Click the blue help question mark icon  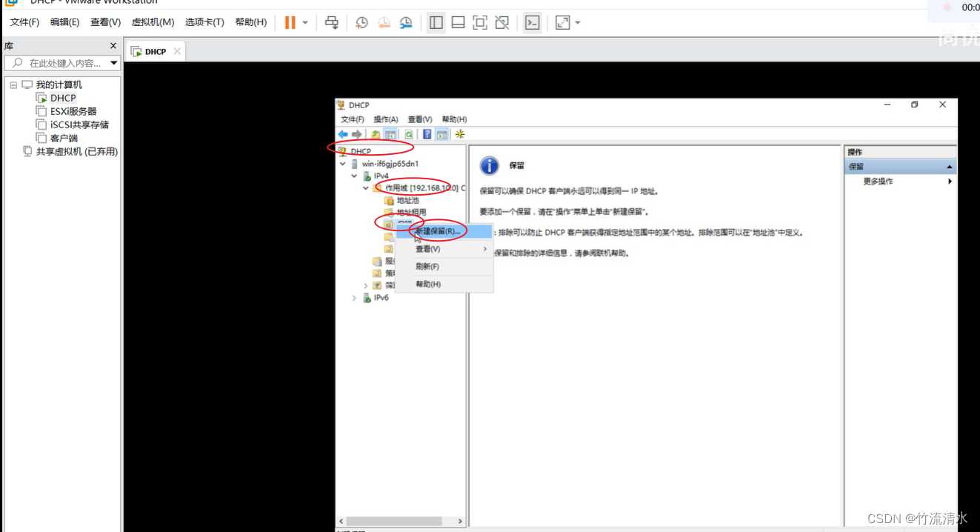[x=427, y=134]
